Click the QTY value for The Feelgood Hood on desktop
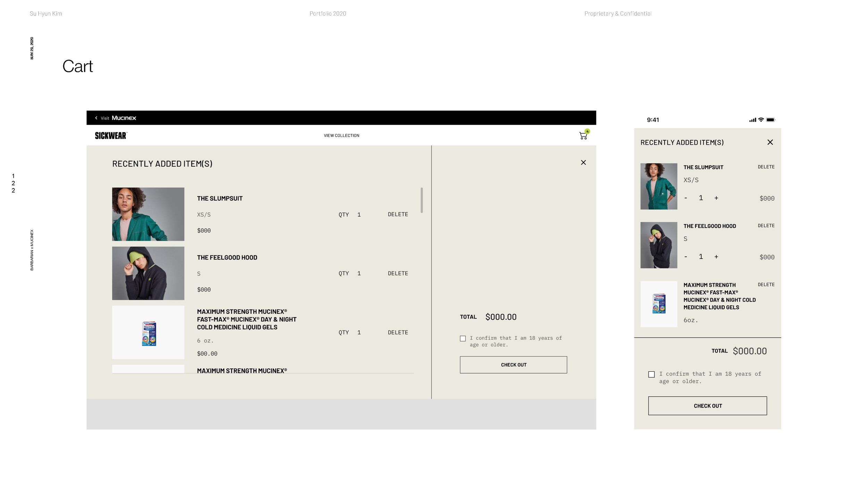868x488 pixels. click(359, 274)
